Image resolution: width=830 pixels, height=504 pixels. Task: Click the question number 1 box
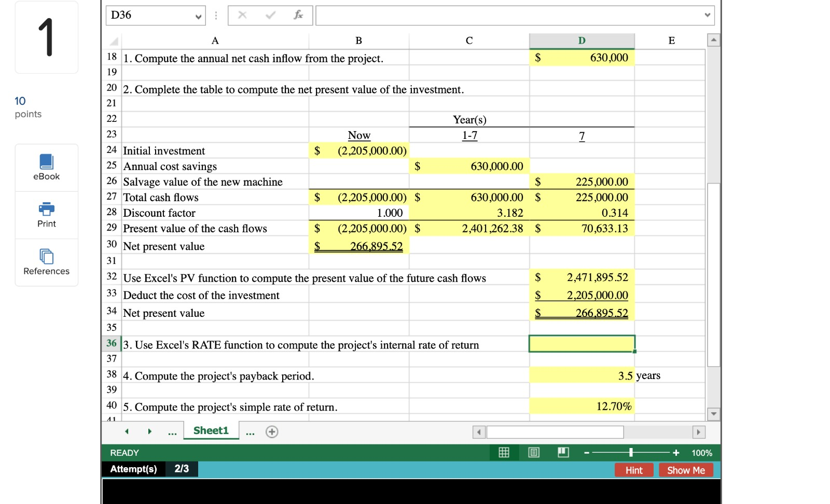(x=46, y=37)
